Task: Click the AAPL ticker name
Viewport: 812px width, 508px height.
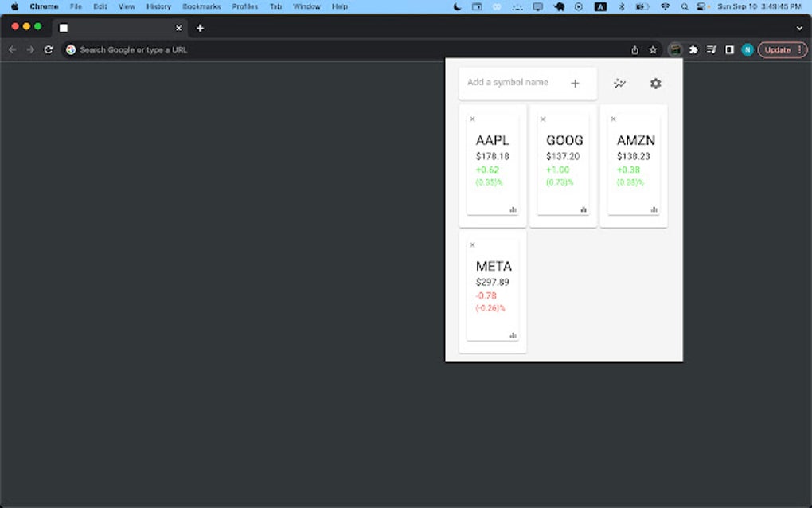Action: pos(493,140)
